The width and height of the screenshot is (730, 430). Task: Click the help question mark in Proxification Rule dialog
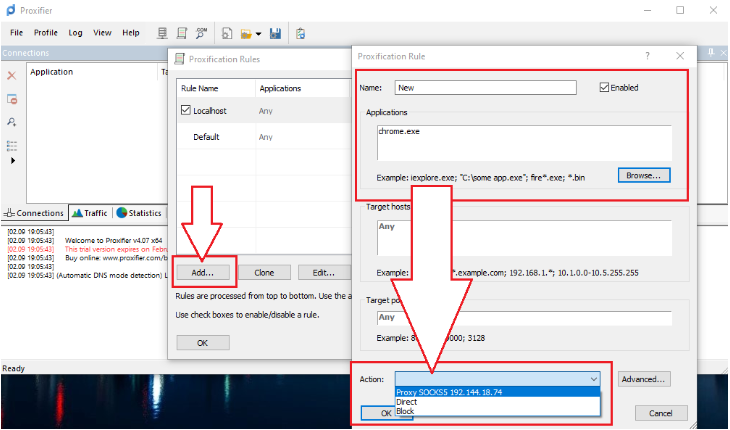pos(647,56)
